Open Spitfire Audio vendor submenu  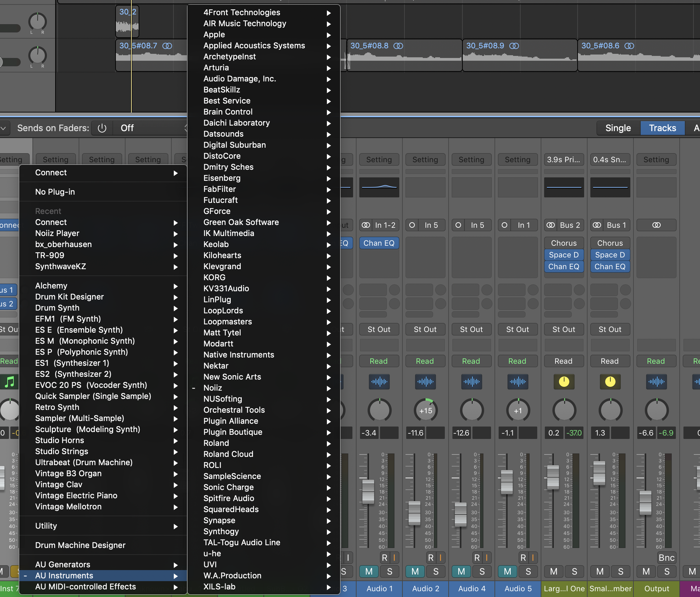point(264,499)
